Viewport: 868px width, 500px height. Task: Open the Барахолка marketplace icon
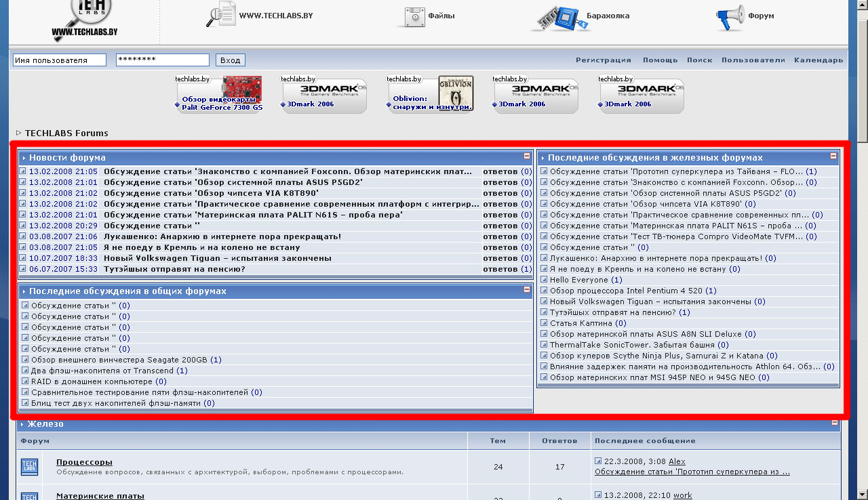point(559,18)
